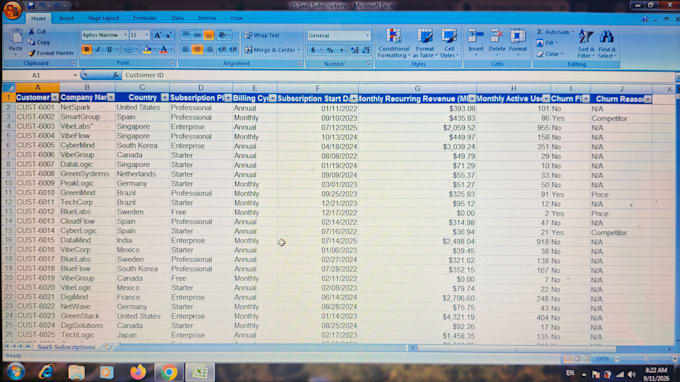Open Conditional Formatting menu
Screen dimensions: 680x382
click(393, 42)
